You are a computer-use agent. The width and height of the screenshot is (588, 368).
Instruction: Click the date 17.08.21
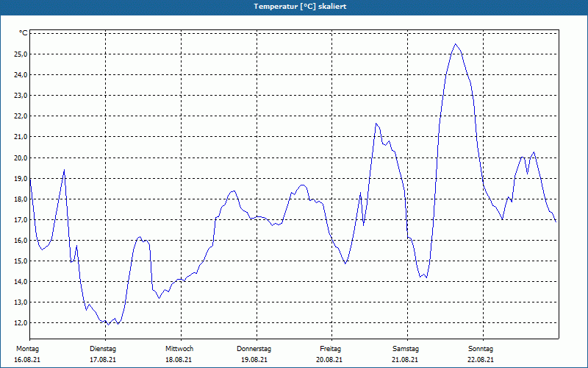click(103, 360)
